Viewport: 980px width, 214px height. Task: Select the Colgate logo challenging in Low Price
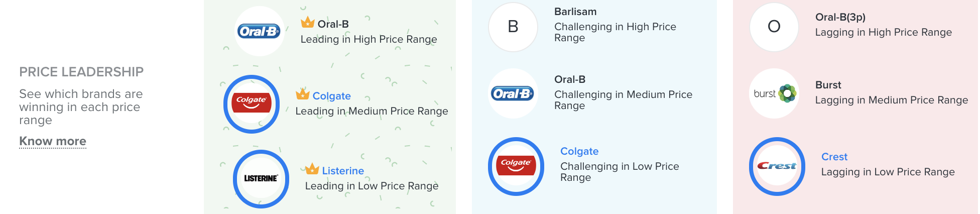click(x=516, y=166)
